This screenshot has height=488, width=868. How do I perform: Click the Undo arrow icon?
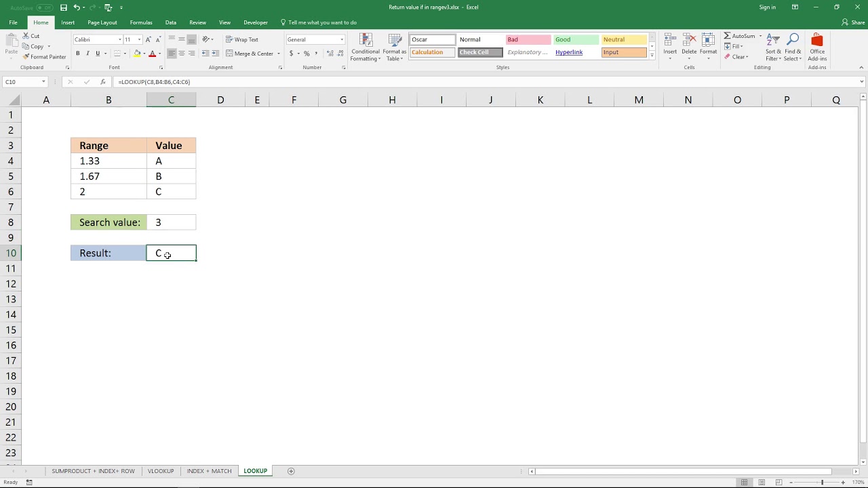(76, 7)
